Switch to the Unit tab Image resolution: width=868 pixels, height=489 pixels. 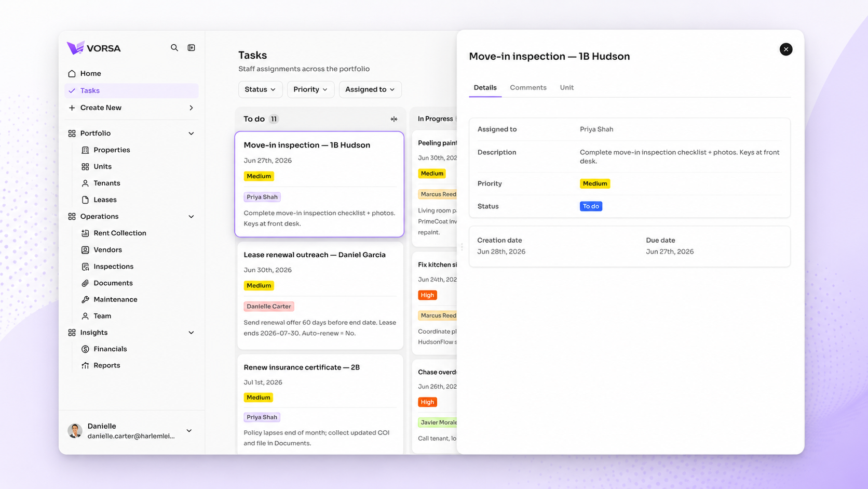pos(566,88)
